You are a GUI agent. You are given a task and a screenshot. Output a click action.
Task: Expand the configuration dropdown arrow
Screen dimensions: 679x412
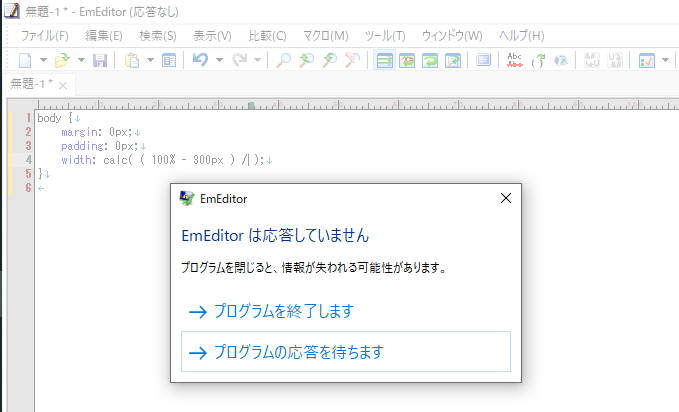click(666, 60)
